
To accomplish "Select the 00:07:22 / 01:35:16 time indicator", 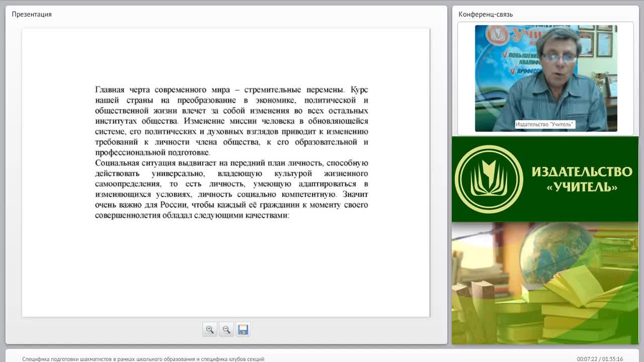I will click(x=600, y=359).
